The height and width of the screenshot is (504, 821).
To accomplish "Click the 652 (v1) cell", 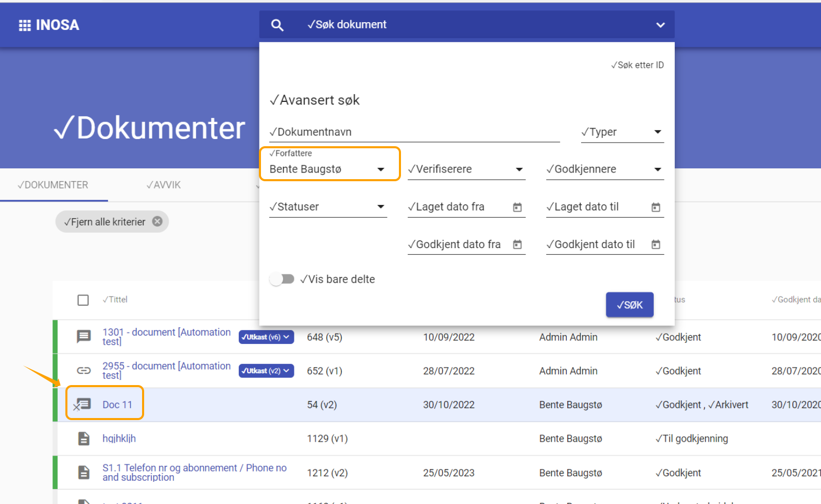I will 324,371.
